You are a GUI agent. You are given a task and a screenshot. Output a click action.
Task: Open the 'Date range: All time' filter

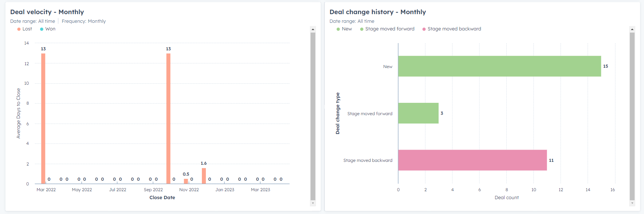pos(33,21)
